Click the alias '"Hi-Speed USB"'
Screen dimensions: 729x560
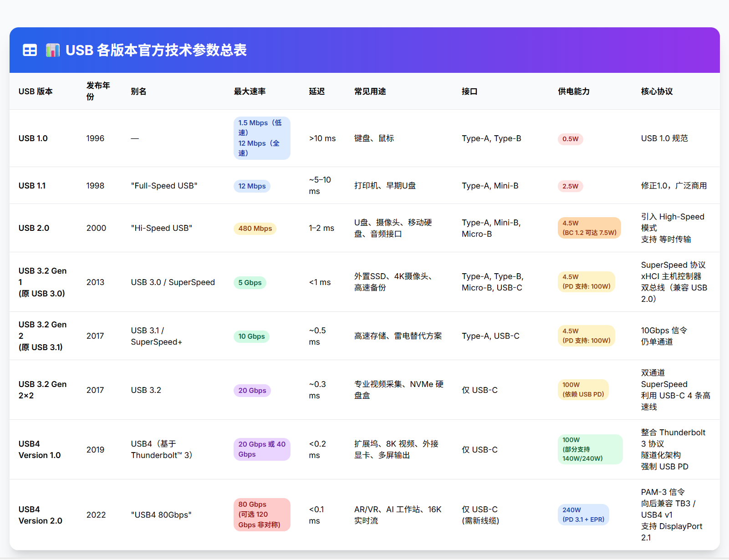pyautogui.click(x=162, y=228)
